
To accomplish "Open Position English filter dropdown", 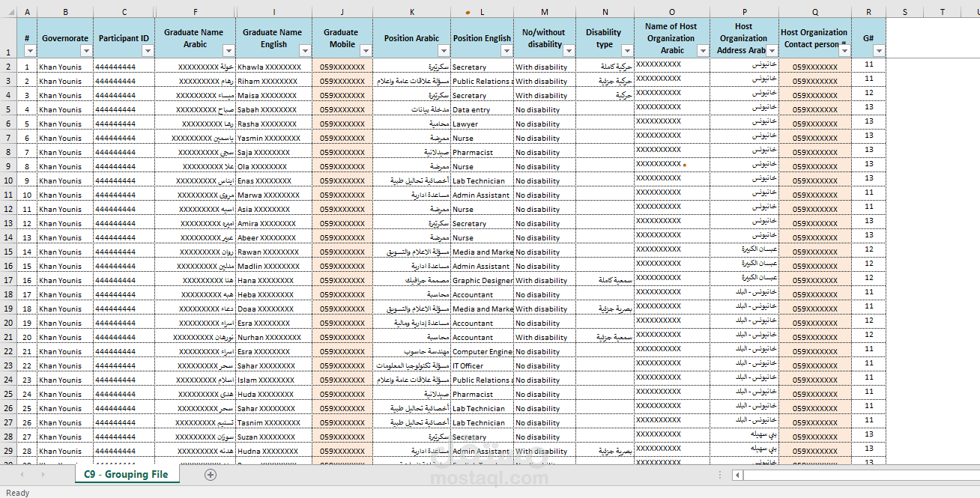I will point(506,51).
